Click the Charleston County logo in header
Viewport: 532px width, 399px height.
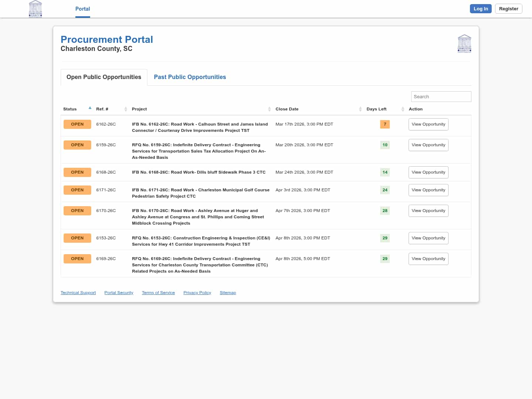tap(35, 9)
